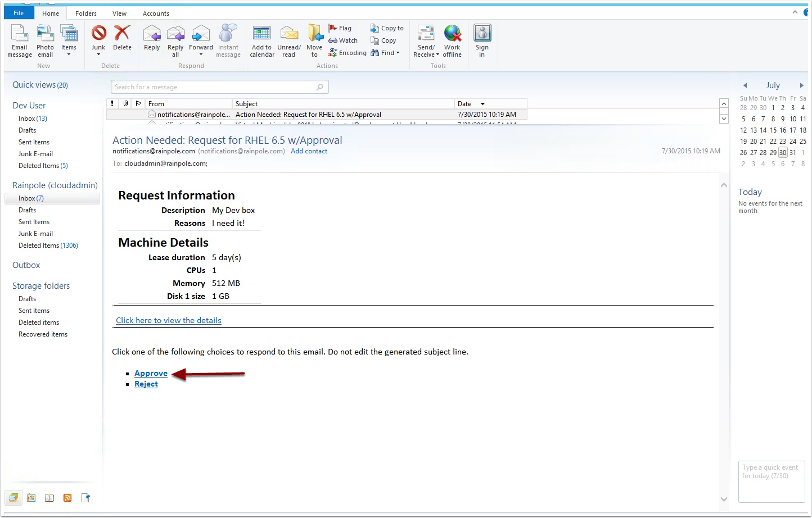Open Send/Receive dropdown
This screenshot has height=518, width=812.
click(x=426, y=41)
